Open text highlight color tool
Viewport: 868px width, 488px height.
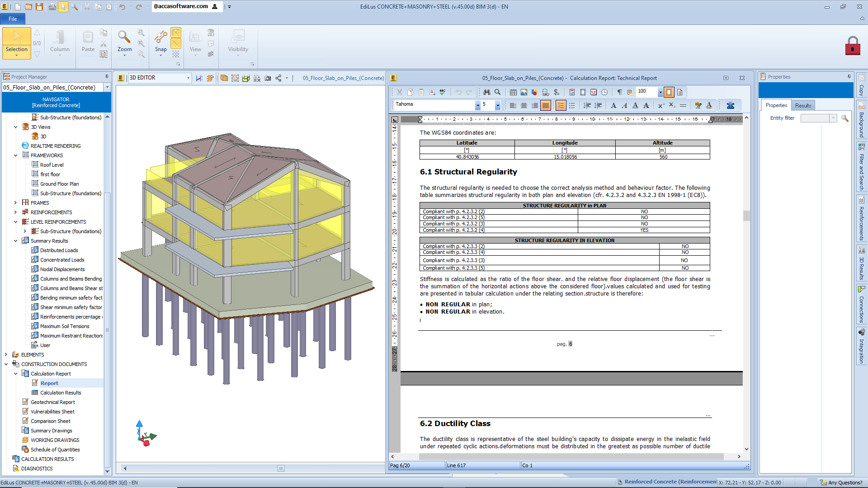(698, 105)
